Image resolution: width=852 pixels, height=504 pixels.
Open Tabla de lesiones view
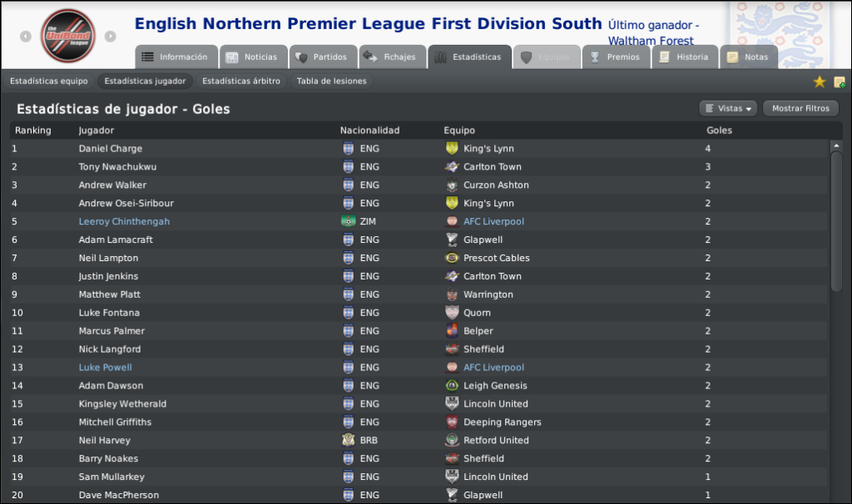click(x=331, y=81)
